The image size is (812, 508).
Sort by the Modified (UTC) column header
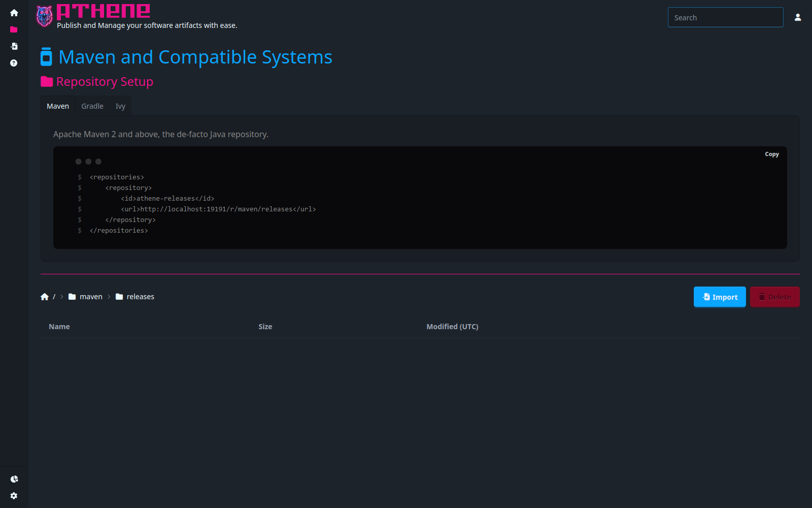tap(452, 327)
